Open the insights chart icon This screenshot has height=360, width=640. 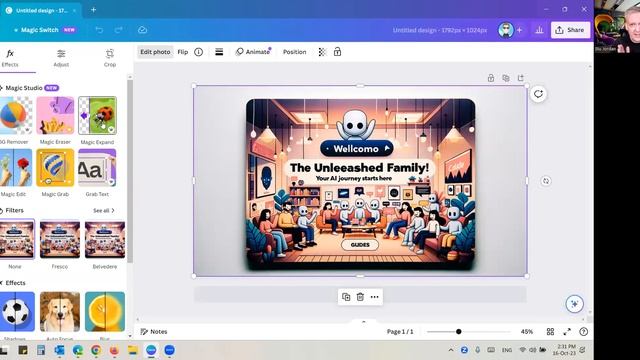(x=539, y=30)
